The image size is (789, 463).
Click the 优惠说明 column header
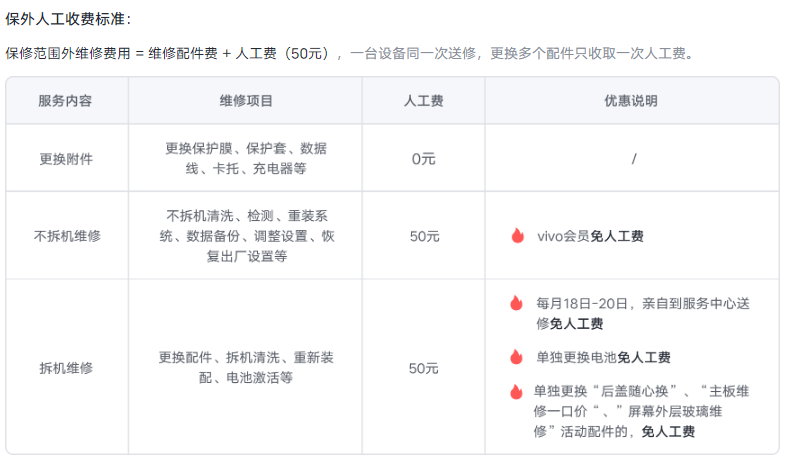click(631, 101)
